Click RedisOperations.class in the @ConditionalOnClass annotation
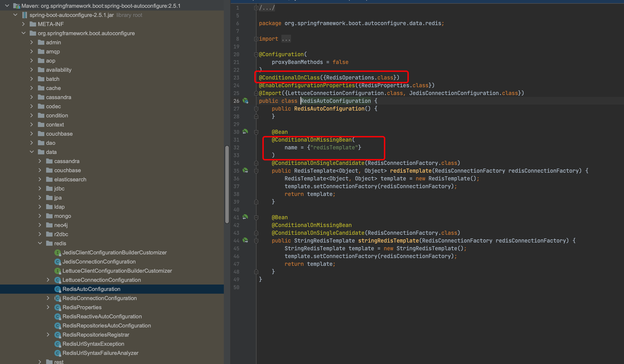The width and height of the screenshot is (624, 364). point(360,78)
